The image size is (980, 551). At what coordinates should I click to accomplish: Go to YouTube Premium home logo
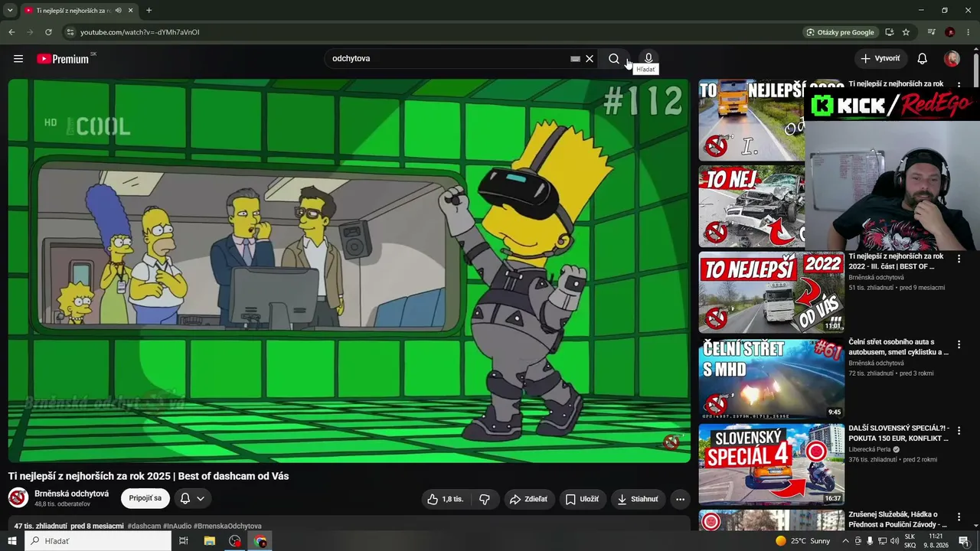click(x=63, y=59)
